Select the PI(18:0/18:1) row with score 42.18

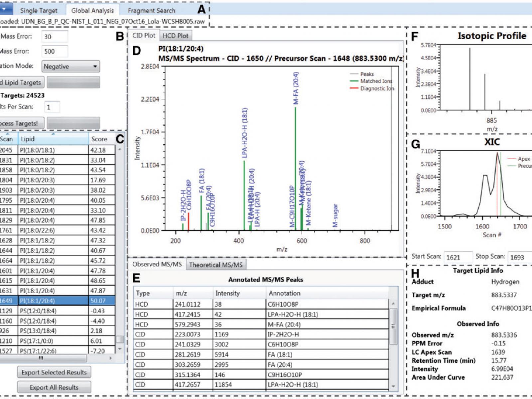point(57,150)
